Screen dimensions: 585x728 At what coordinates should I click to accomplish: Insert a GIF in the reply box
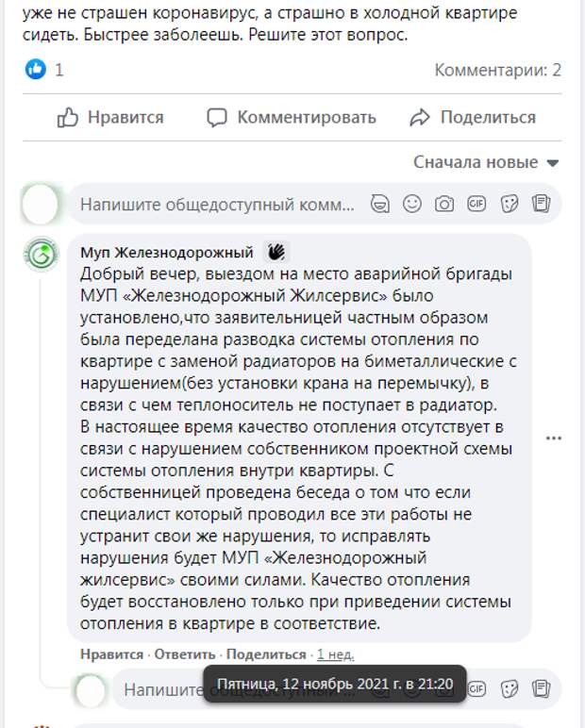pos(476,688)
